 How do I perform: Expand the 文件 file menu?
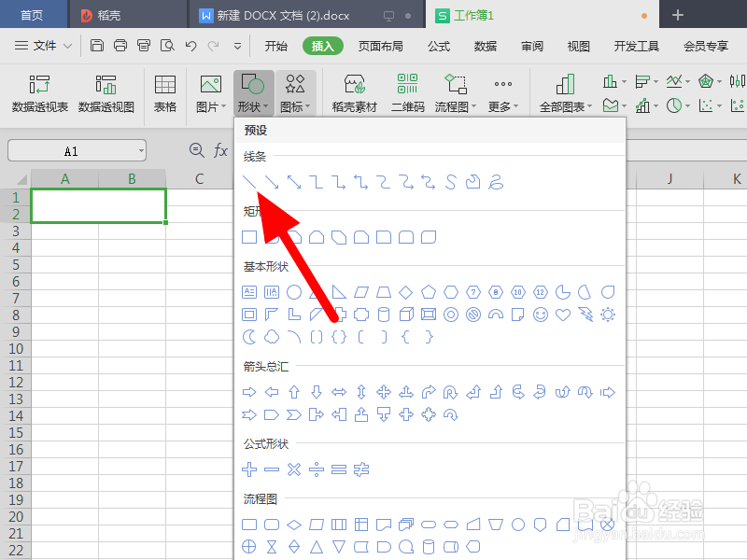[x=43, y=46]
